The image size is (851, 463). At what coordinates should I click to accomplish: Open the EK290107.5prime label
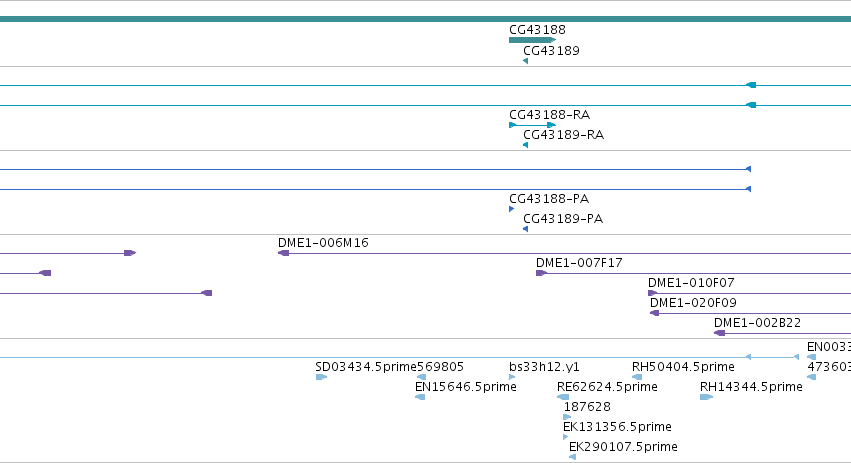623,447
